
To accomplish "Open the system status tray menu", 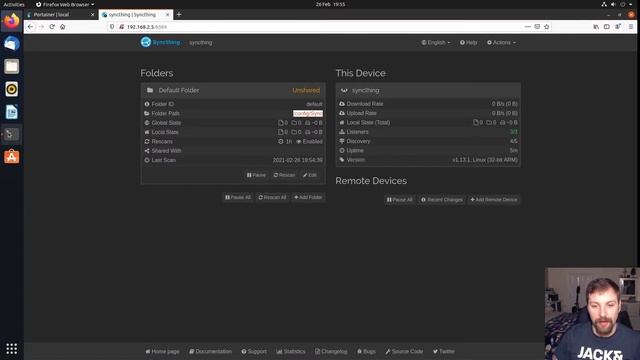I will (617, 4).
